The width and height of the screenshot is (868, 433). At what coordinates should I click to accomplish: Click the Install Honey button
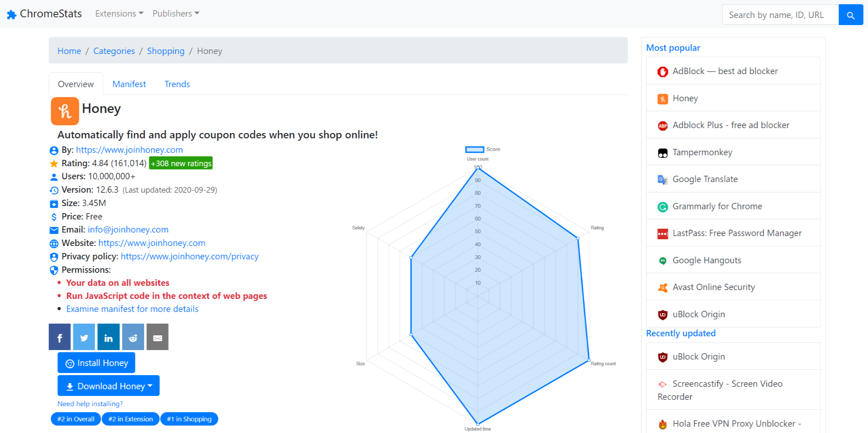(96, 362)
